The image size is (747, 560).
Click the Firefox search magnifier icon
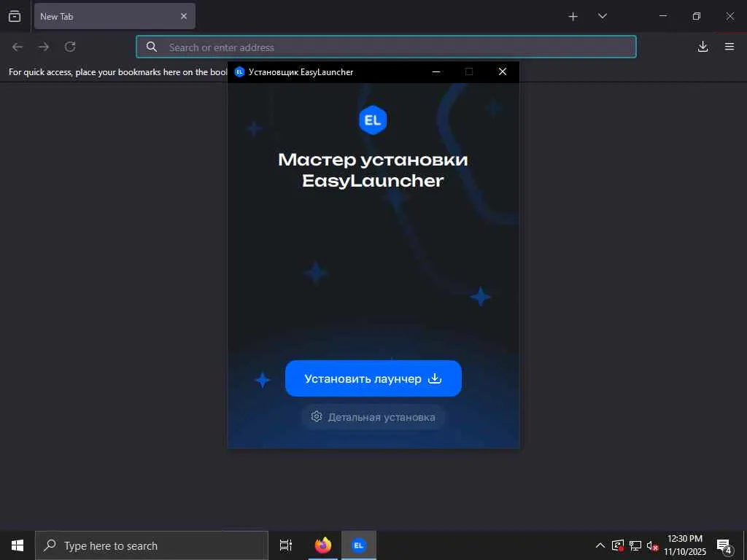152,47
